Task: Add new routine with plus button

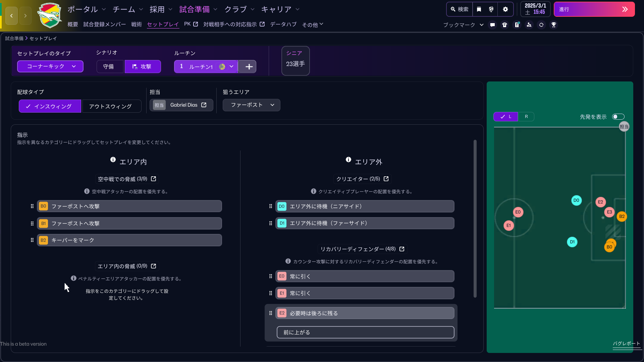Action: (249, 67)
